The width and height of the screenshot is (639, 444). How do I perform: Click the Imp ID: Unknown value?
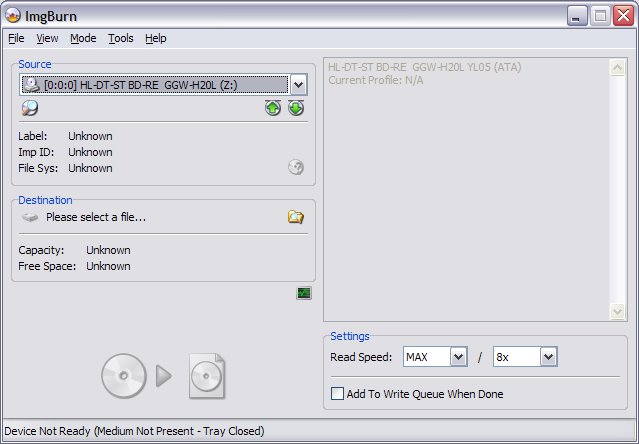pos(90,152)
